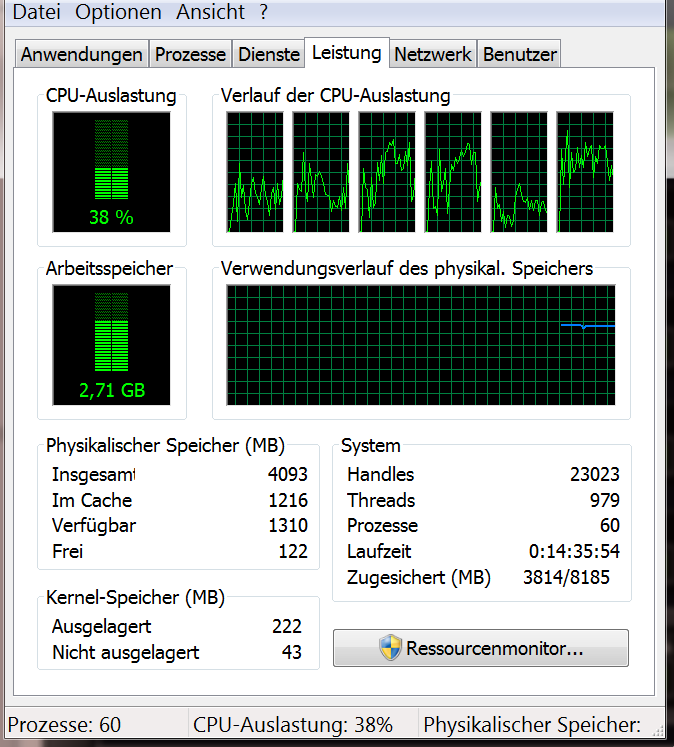Open the Datei menu
This screenshot has height=747, width=674.
(37, 12)
